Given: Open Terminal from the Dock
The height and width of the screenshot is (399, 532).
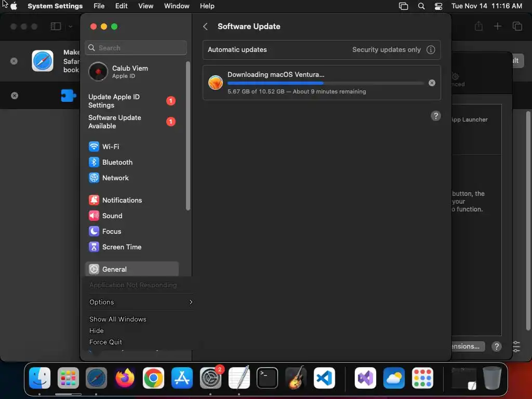Looking at the screenshot, I should [268, 378].
